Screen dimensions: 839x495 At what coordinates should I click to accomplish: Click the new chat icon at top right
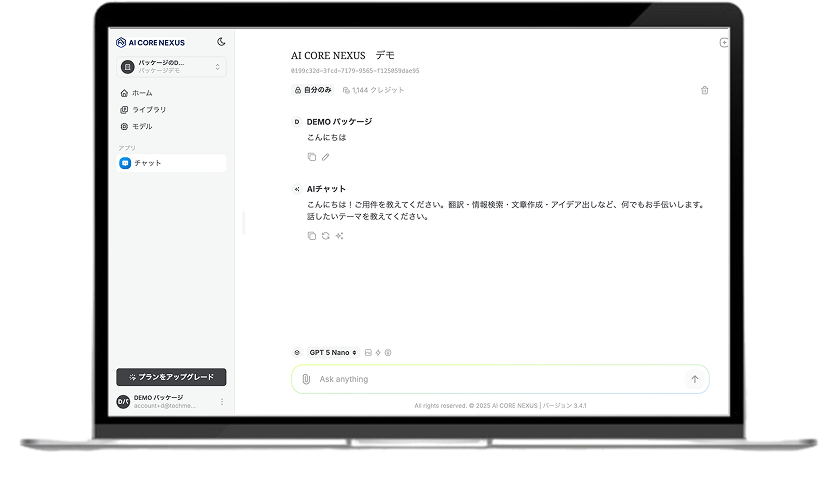pos(724,43)
